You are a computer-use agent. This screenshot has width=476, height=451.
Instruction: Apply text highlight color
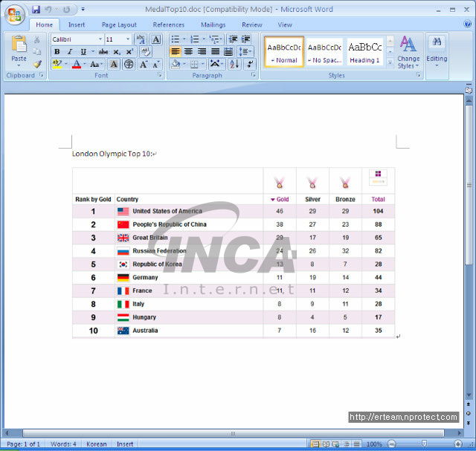57,65
